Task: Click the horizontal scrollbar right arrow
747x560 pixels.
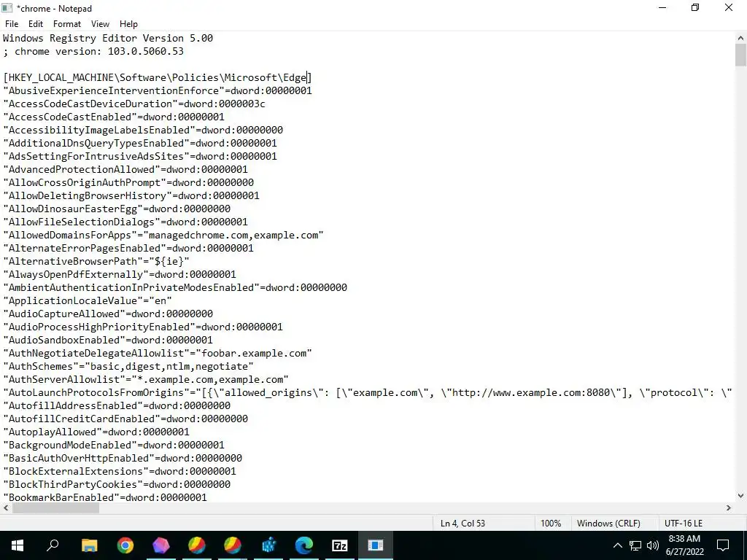Action: 729,508
